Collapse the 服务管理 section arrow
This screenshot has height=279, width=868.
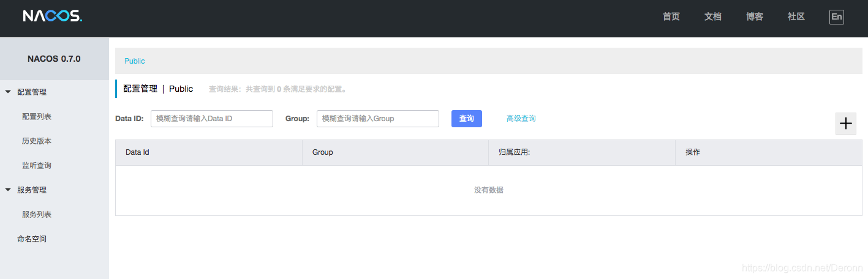[8, 190]
